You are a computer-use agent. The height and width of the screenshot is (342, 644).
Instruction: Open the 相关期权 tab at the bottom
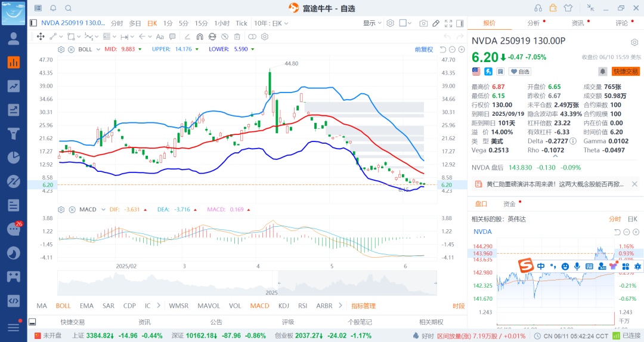click(431, 322)
